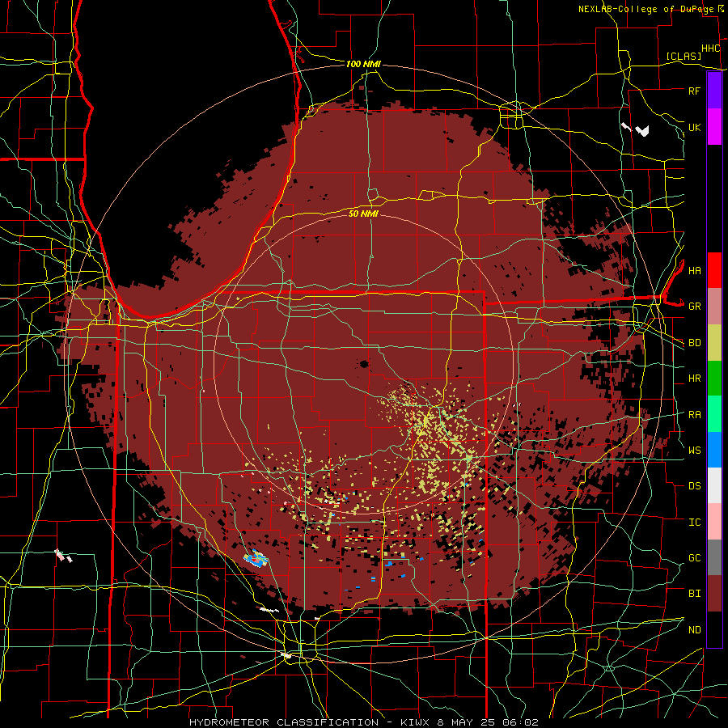Click the BI dark red legend block

tap(714, 594)
